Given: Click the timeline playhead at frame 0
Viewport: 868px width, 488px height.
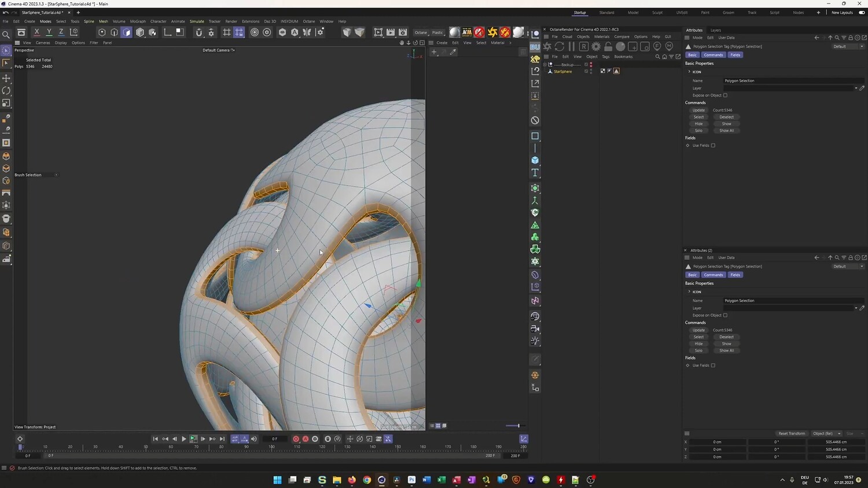Looking at the screenshot, I should click(x=20, y=447).
